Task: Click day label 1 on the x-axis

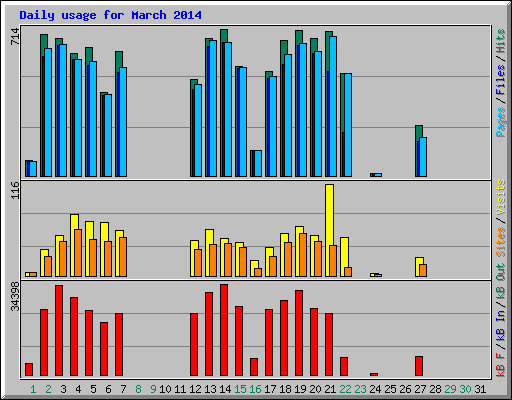Action: (33, 389)
